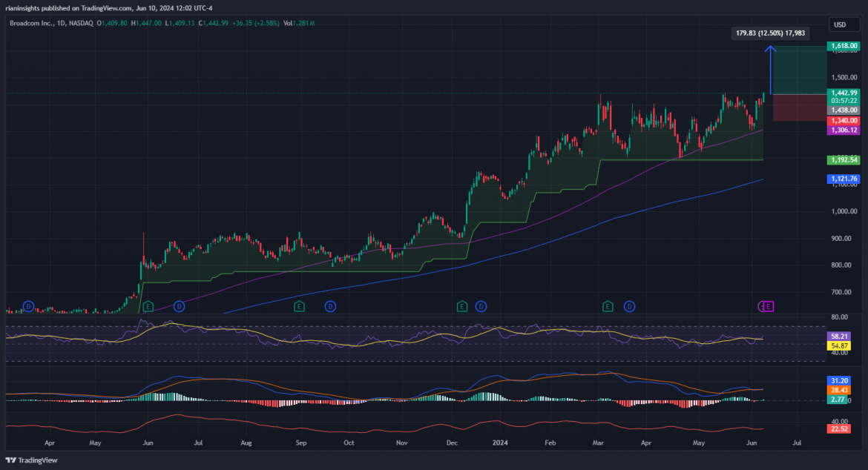
Task: Open the earnings marker in March 2024
Action: click(608, 306)
